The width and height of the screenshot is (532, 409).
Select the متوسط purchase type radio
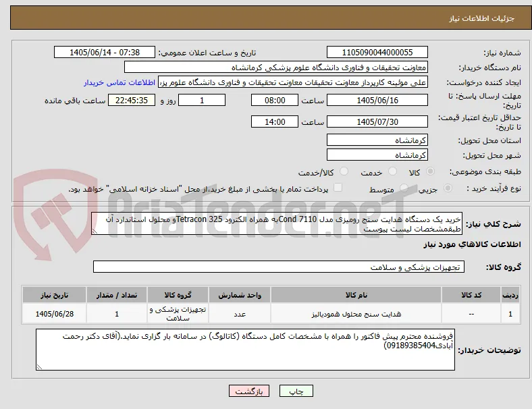tap(404, 188)
